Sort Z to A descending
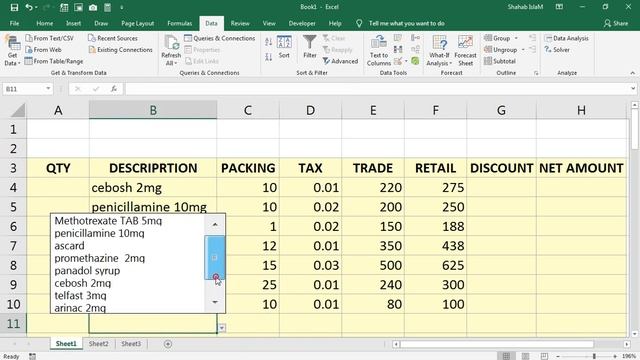The height and width of the screenshot is (360, 640). (x=268, y=57)
